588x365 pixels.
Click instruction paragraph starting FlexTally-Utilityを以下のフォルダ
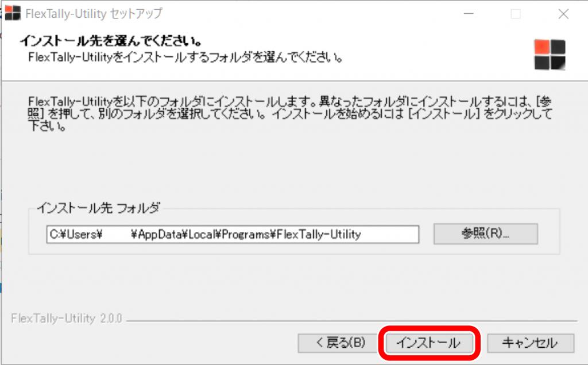[x=290, y=113]
